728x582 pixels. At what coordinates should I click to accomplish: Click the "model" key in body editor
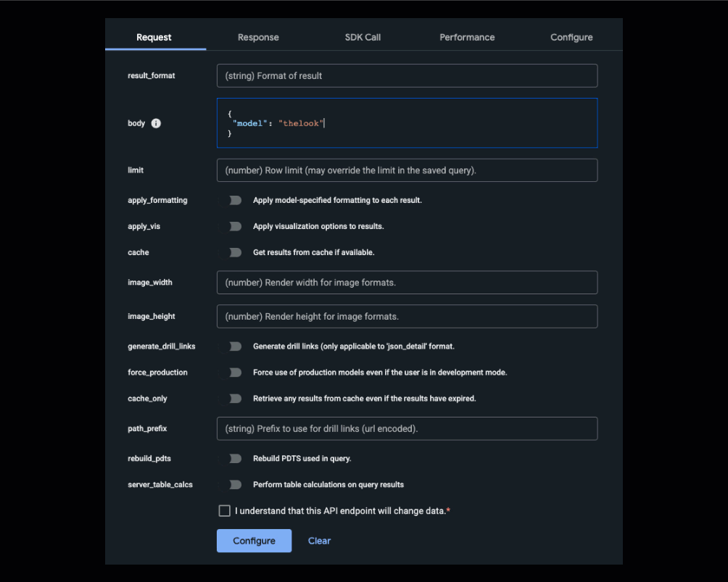249,123
